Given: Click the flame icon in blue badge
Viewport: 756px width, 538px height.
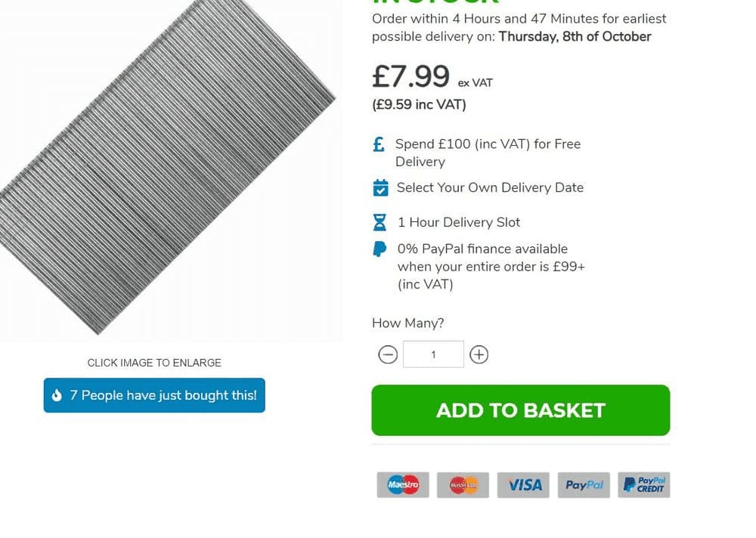Looking at the screenshot, I should point(57,395).
